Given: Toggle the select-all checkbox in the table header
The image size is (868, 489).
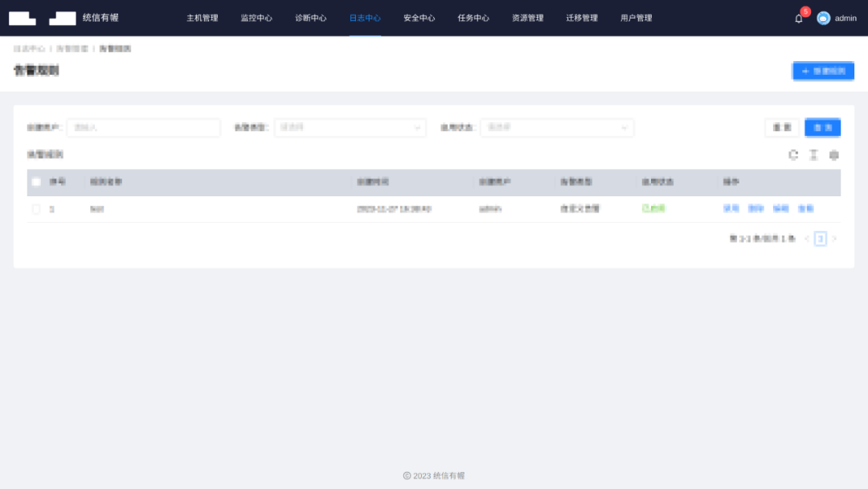Looking at the screenshot, I should (36, 182).
